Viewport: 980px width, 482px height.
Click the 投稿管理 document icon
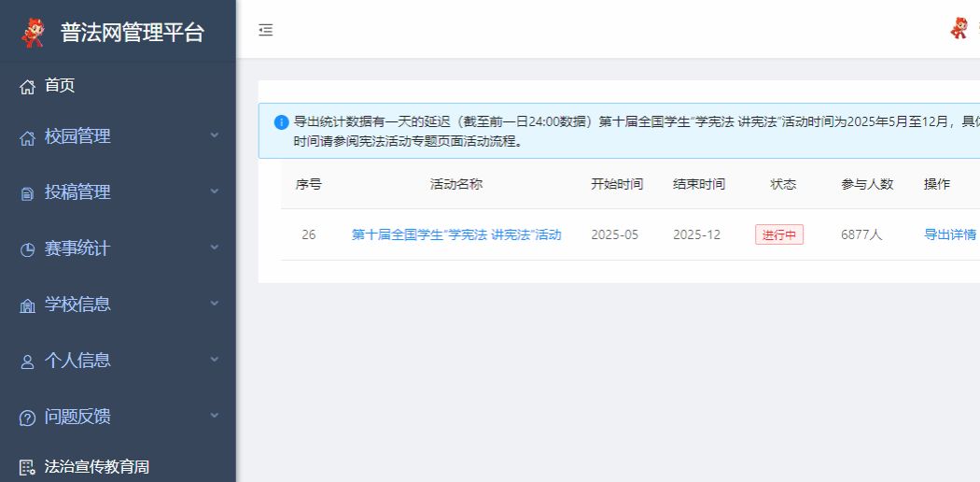click(27, 194)
